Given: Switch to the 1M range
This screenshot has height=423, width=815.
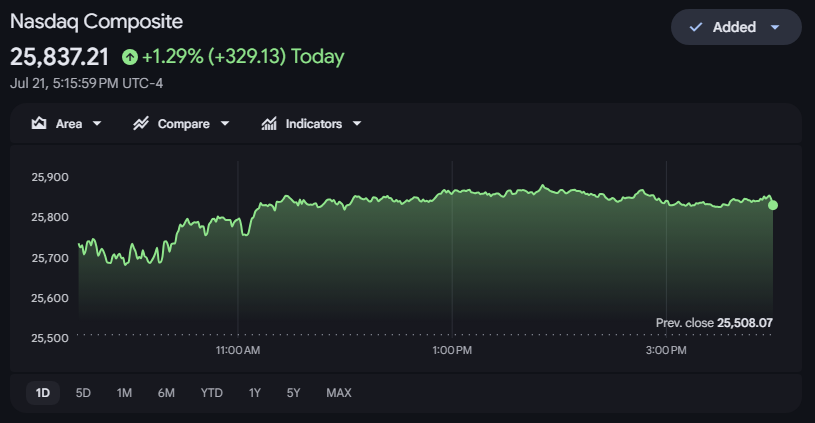Looking at the screenshot, I should pos(124,393).
